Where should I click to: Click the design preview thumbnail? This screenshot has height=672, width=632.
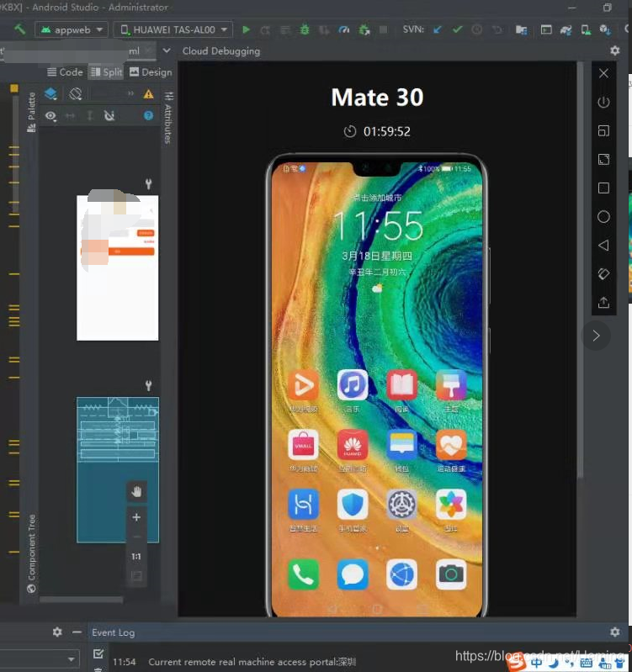tap(118, 267)
